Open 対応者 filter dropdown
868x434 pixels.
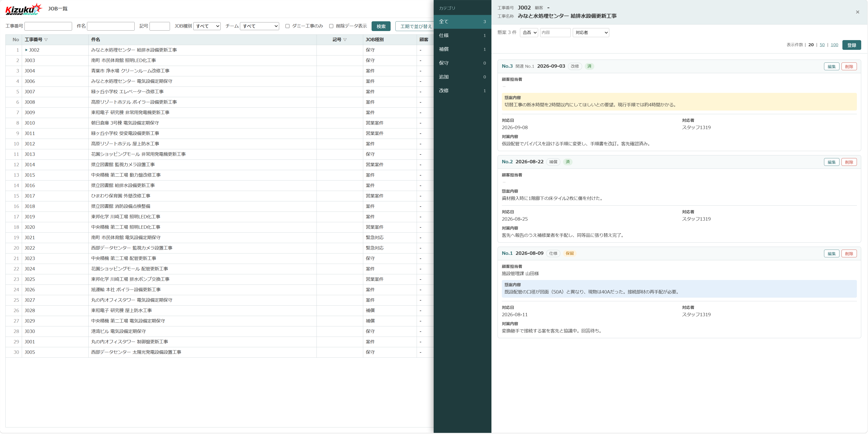(x=591, y=33)
